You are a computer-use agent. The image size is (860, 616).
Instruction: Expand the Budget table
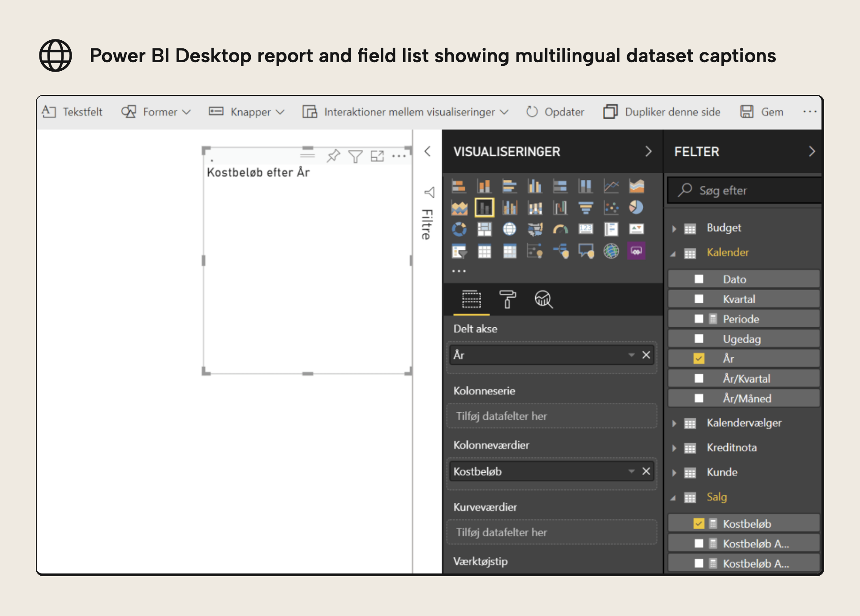pos(674,229)
